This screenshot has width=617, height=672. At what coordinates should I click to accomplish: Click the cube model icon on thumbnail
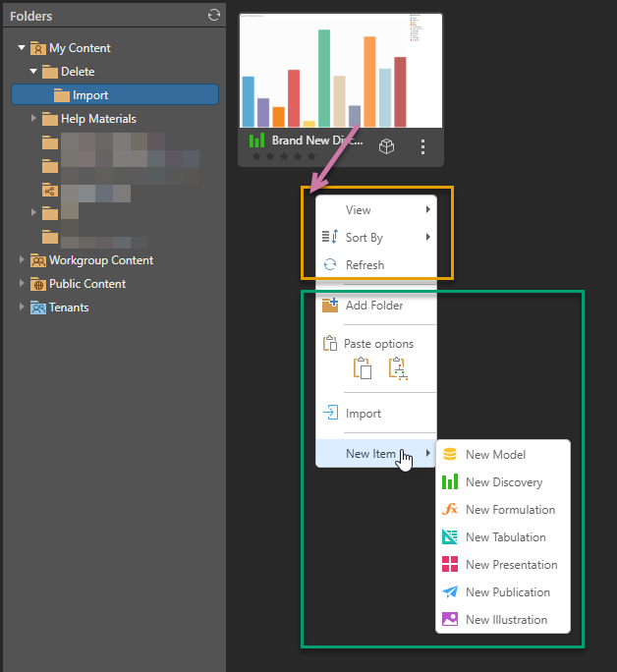(388, 146)
